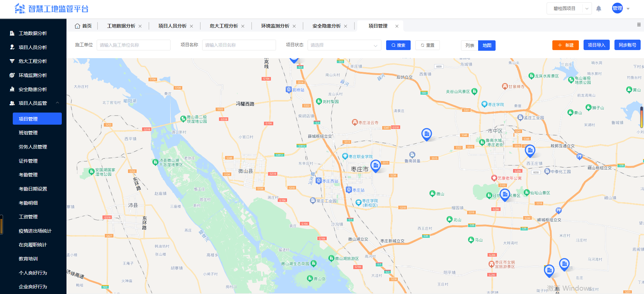Switch to 列表 list view
The image size is (644, 294).
pos(469,45)
